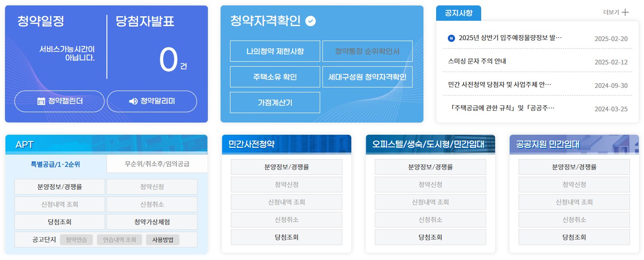The image size is (644, 260).
Task: Open 분양정보/경쟁률 under 공공지원 민간임대
Action: point(573,167)
